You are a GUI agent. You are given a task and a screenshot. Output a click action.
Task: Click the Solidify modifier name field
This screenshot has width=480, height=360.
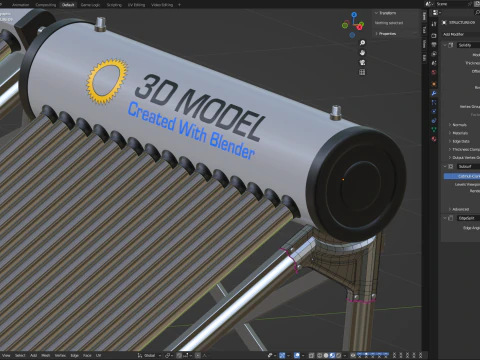coord(468,45)
